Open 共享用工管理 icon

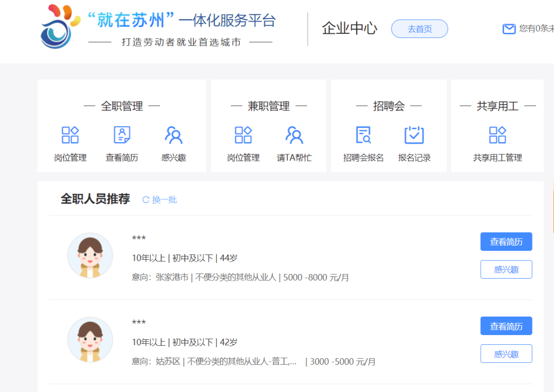click(498, 135)
